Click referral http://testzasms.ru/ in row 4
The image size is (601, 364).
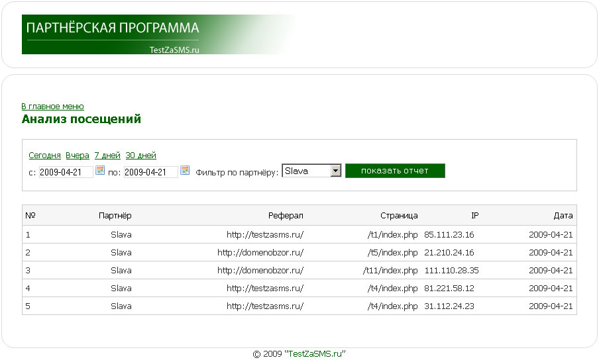click(265, 288)
